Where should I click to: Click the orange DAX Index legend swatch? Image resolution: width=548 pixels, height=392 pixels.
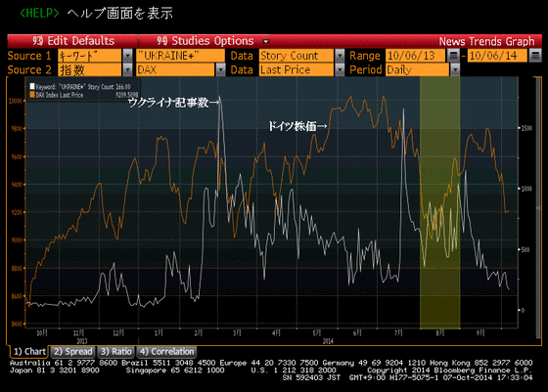32,95
